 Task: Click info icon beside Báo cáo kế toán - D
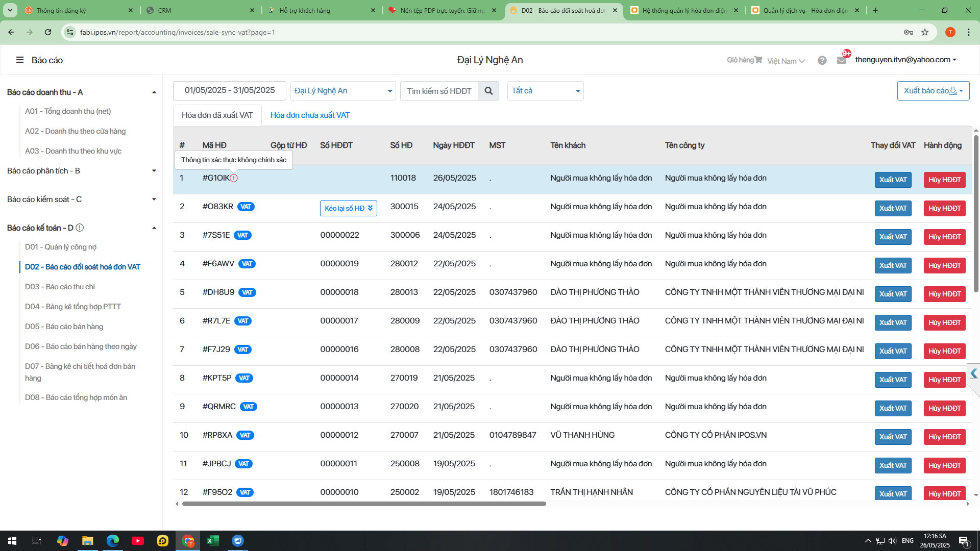(80, 228)
